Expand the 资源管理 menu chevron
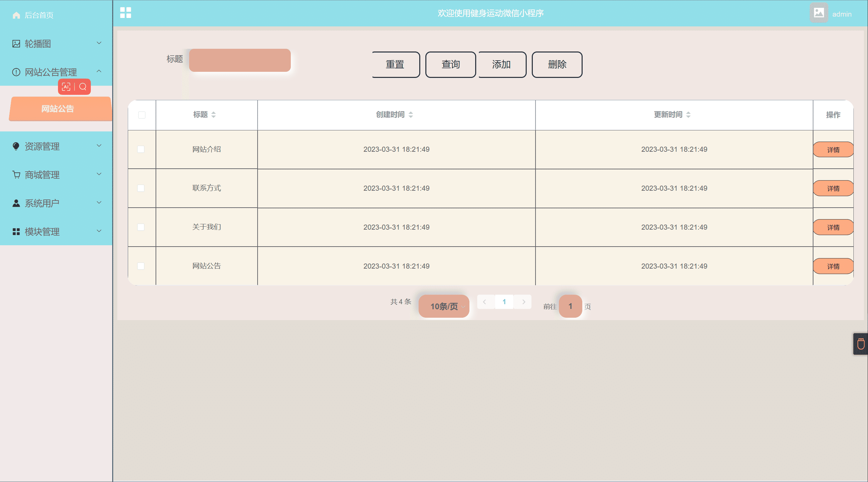 (x=99, y=146)
